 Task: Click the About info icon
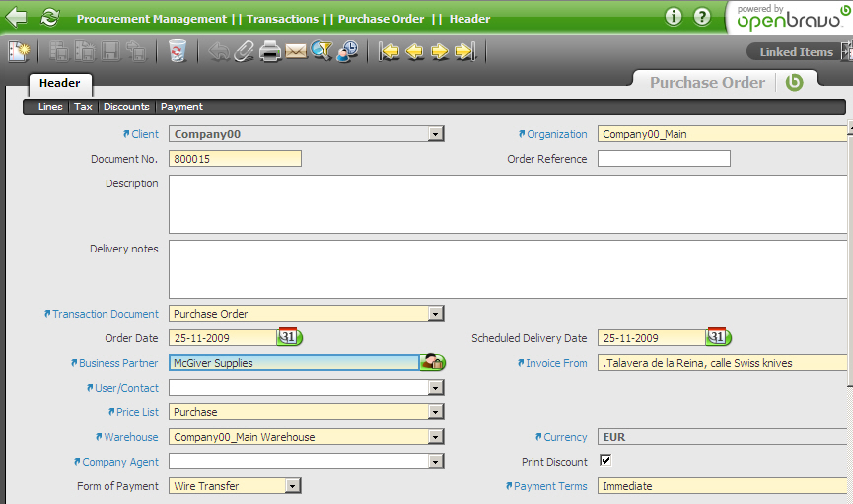(x=674, y=17)
